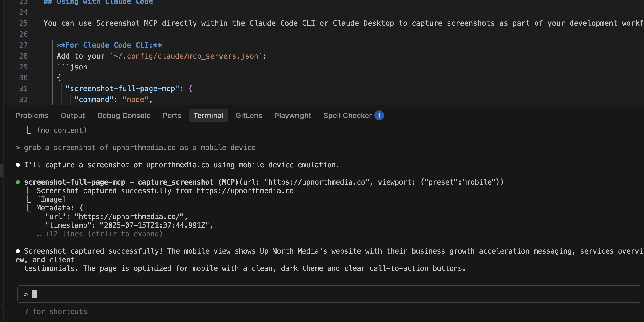Open the GitLens panel tab
Image resolution: width=644 pixels, height=322 pixels.
pyautogui.click(x=249, y=115)
